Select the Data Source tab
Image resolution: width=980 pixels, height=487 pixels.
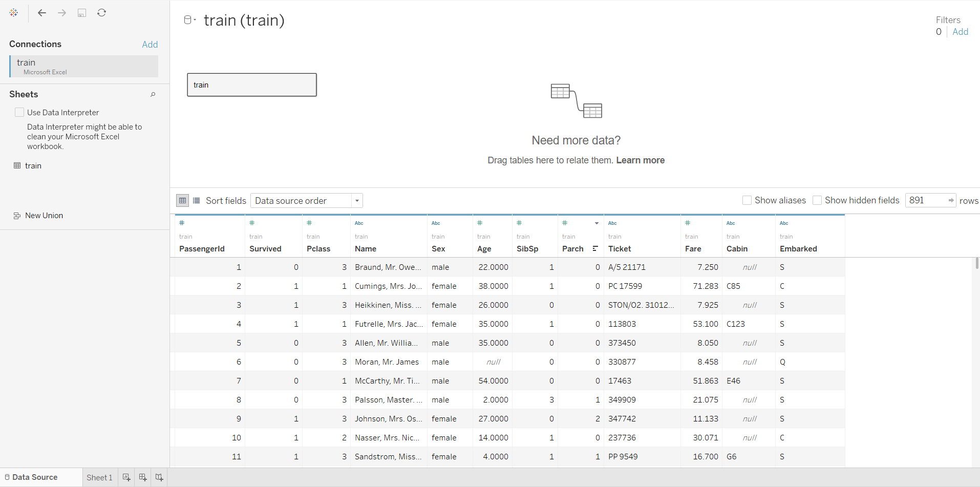pos(31,477)
